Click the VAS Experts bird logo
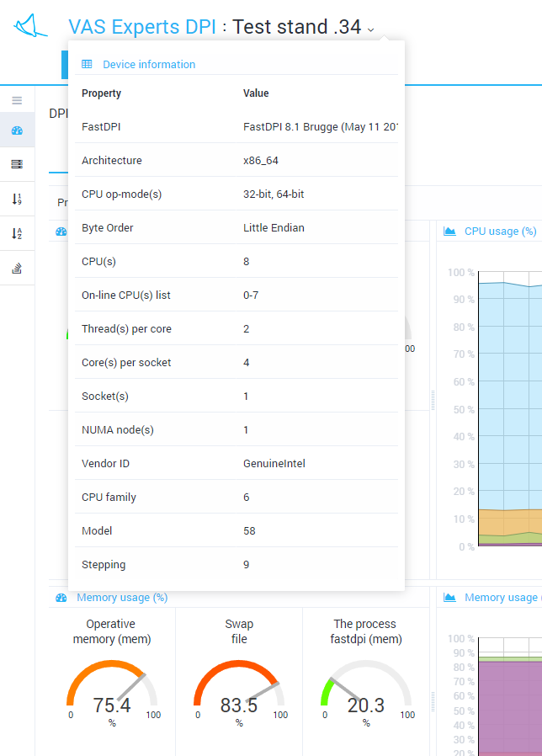This screenshot has height=756, width=542. click(31, 26)
